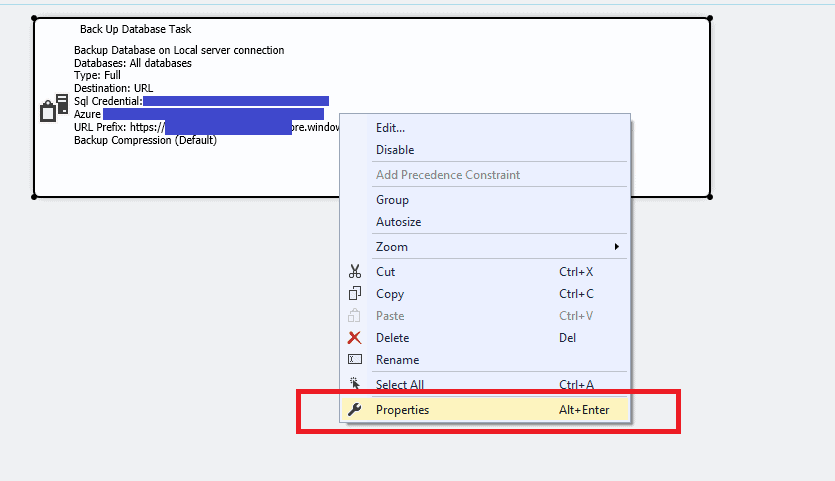Click the Select All cursor icon

(x=355, y=384)
